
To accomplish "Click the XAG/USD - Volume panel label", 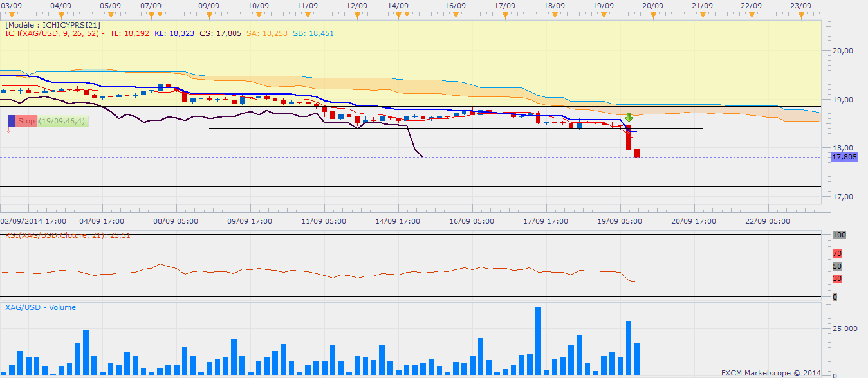I will point(41,307).
